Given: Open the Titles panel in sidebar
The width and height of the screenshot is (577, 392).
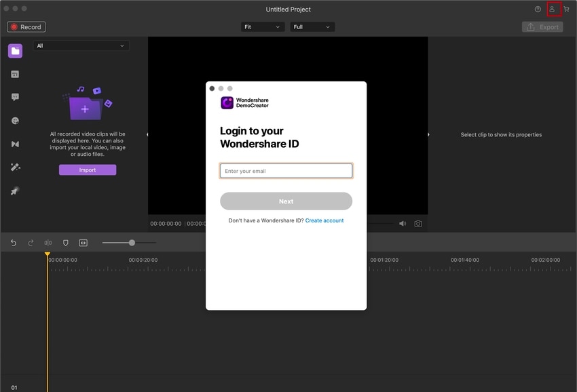Looking at the screenshot, I should (15, 75).
